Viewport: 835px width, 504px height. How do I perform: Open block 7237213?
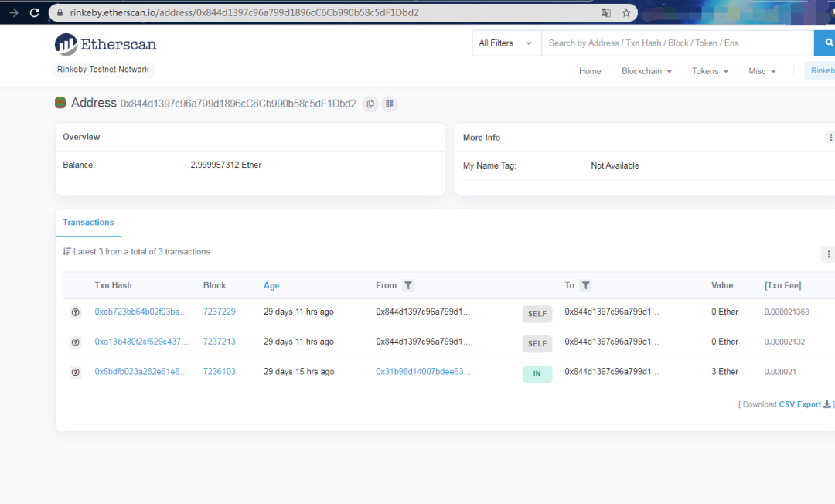click(x=220, y=342)
